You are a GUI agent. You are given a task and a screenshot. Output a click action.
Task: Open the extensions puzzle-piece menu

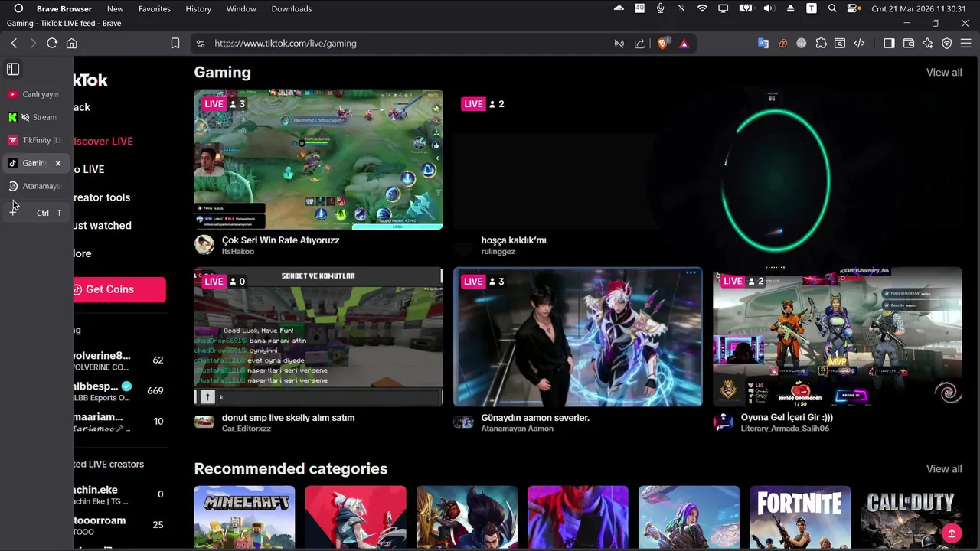pos(821,44)
